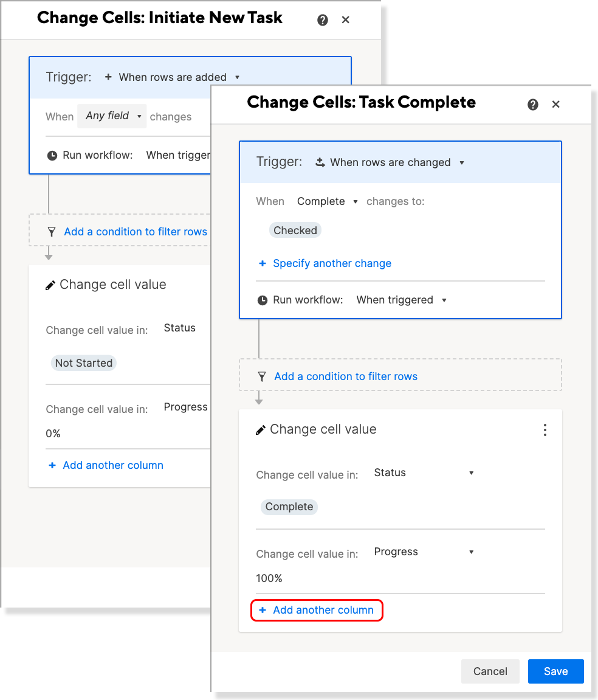This screenshot has width=598, height=700.
Task: Open three-dot menu on Change cell value
Action: 545,430
